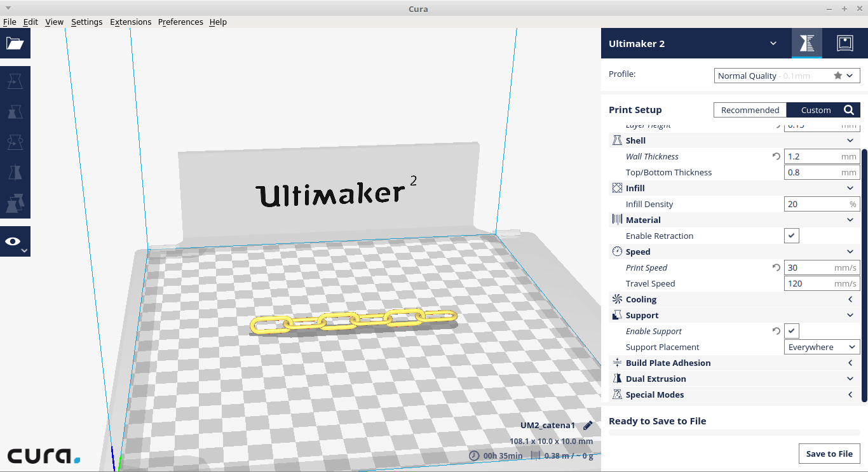Image resolution: width=868 pixels, height=472 pixels.
Task: Select the Mirror tool in left toolbar
Action: coord(15,173)
